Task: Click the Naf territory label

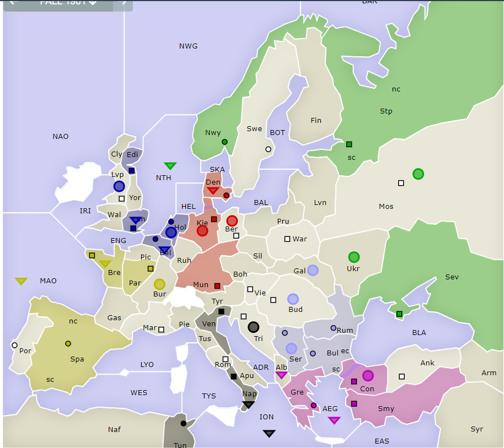Action: [115, 430]
